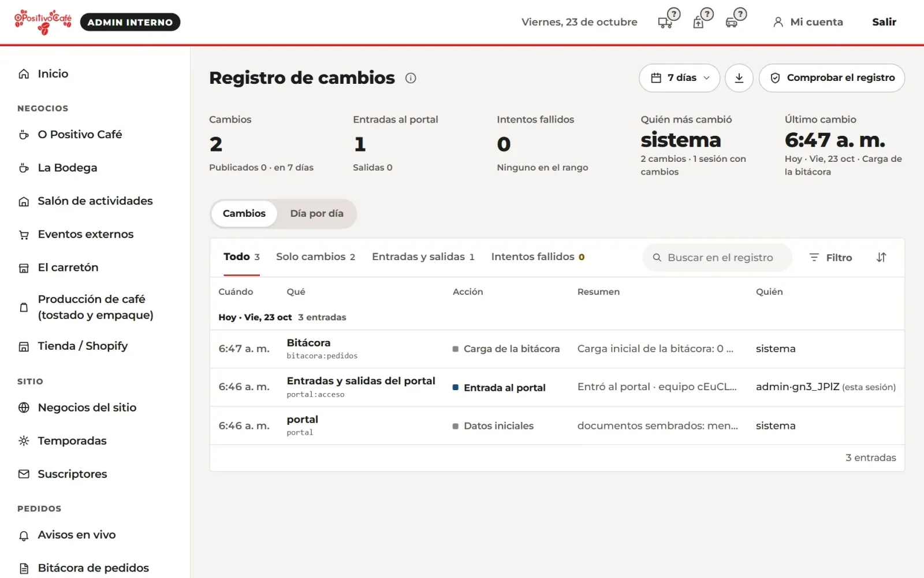The width and height of the screenshot is (924, 578).
Task: Switch to the Solo cambios tab
Action: point(315,257)
